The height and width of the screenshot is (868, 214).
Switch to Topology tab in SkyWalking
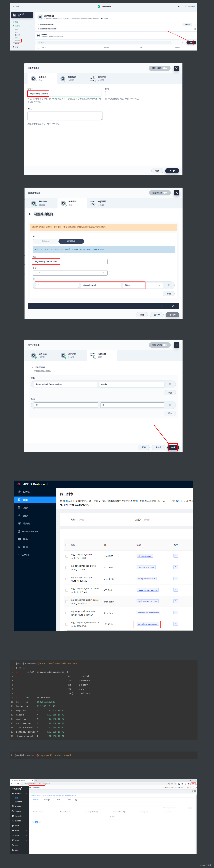click(x=47, y=800)
